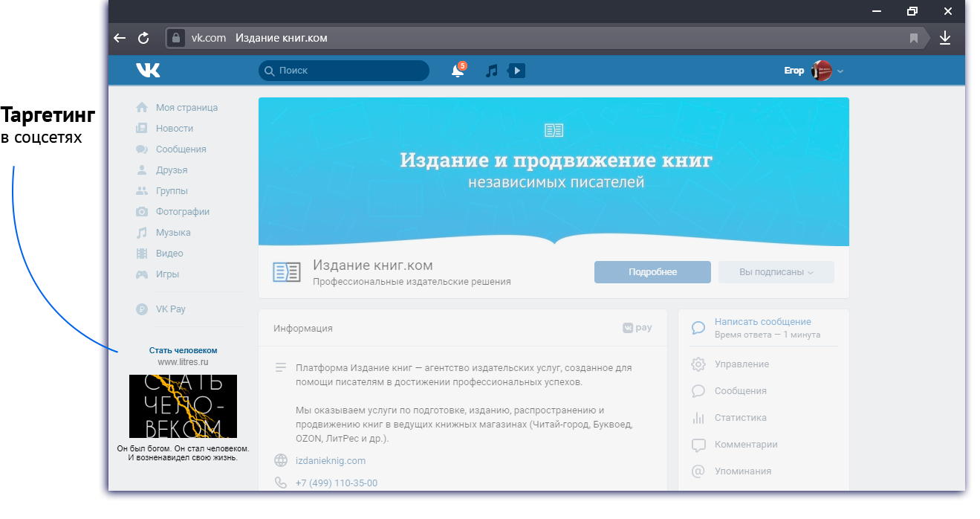The width and height of the screenshot is (980, 519).
Task: Click the Сообщения sidebar label
Action: (181, 149)
